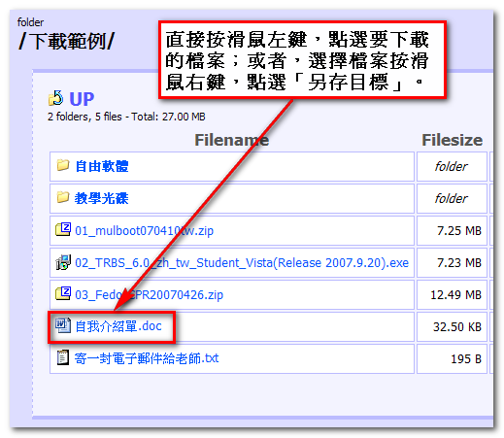
Task: Click the folder size cell for 自由軟體
Action: [x=452, y=167]
